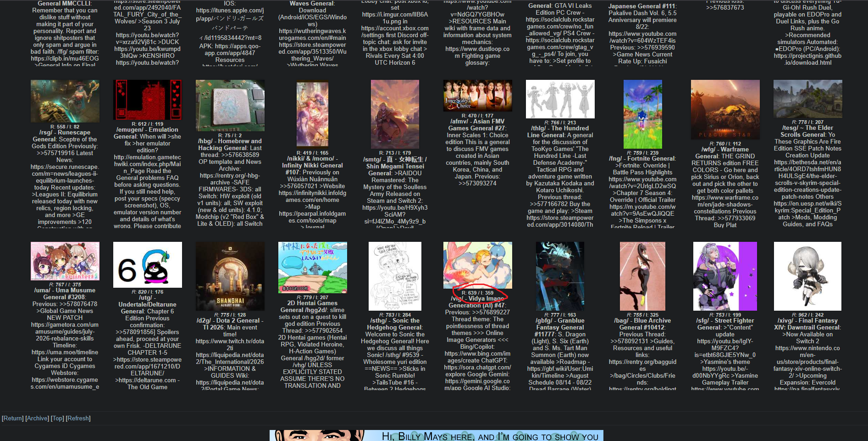The width and height of the screenshot is (868, 441).
Task: Click the "Sonic the Hedgehog General" title text
Action: (x=395, y=324)
